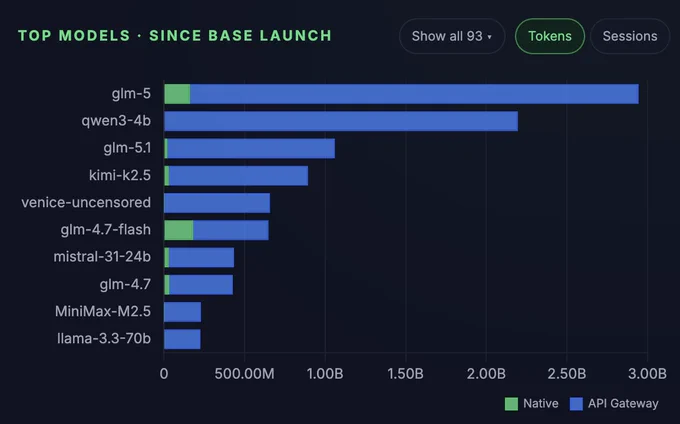Select the glm-4.7-flash model label
This screenshot has width=680, height=424.
point(106,229)
